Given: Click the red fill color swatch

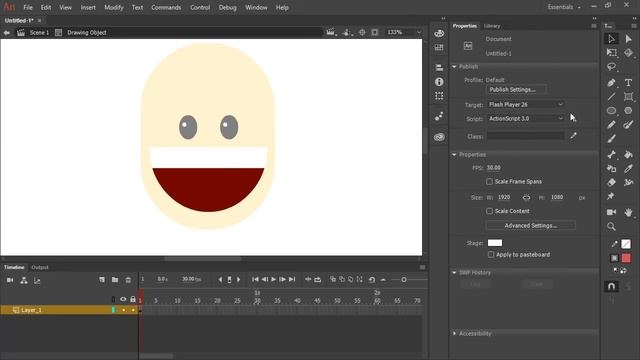Looking at the screenshot, I should (626, 258).
